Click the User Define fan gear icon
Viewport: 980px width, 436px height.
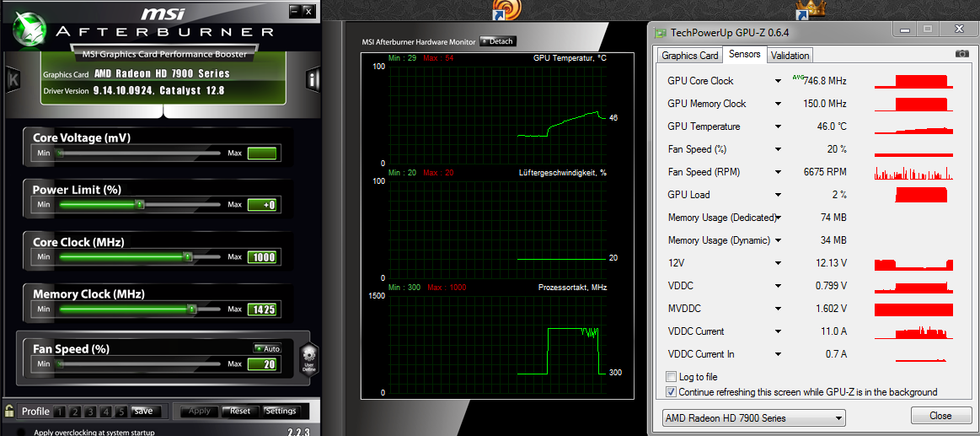(x=310, y=360)
